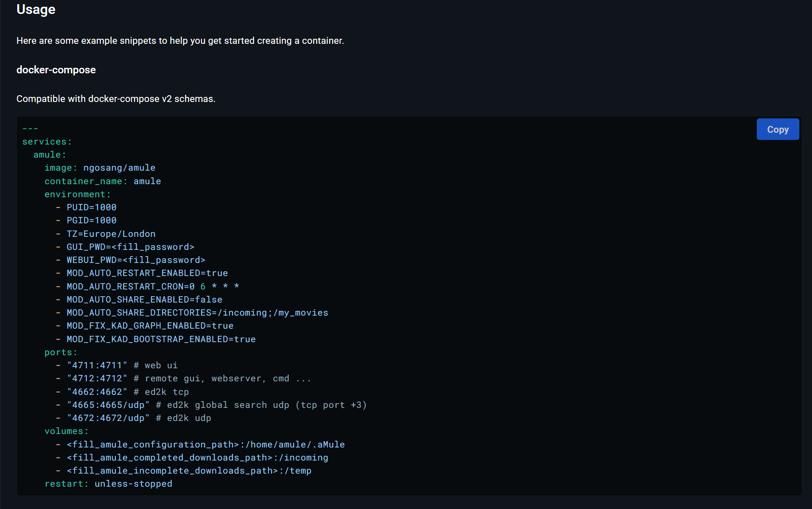Click the restart: unless-stopped line

point(108,484)
